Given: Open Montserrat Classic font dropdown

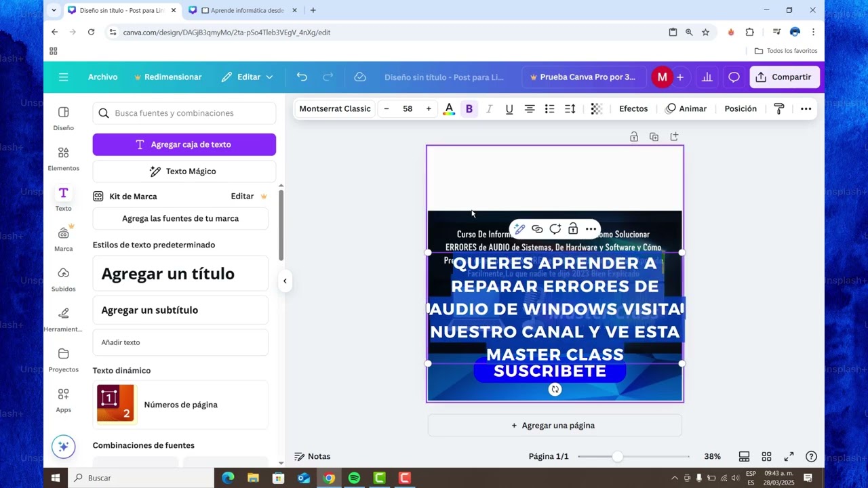Looking at the screenshot, I should (335, 109).
